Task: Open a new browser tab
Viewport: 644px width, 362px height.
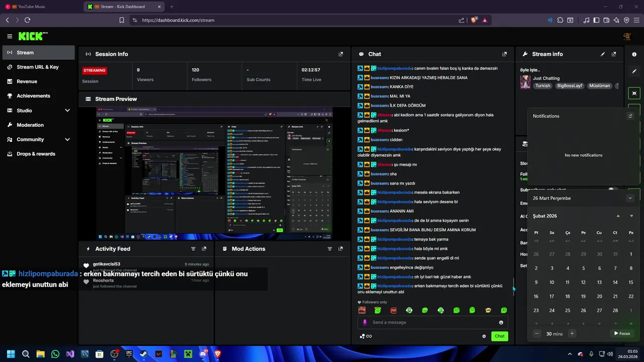Action: point(172,7)
